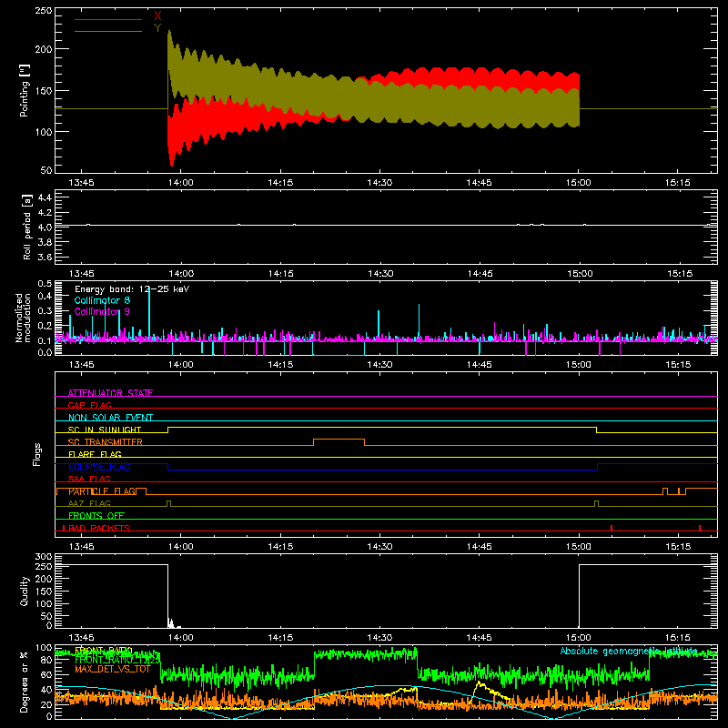Click the BAD_PACKETS flag label
The image size is (728, 728).
point(99,528)
